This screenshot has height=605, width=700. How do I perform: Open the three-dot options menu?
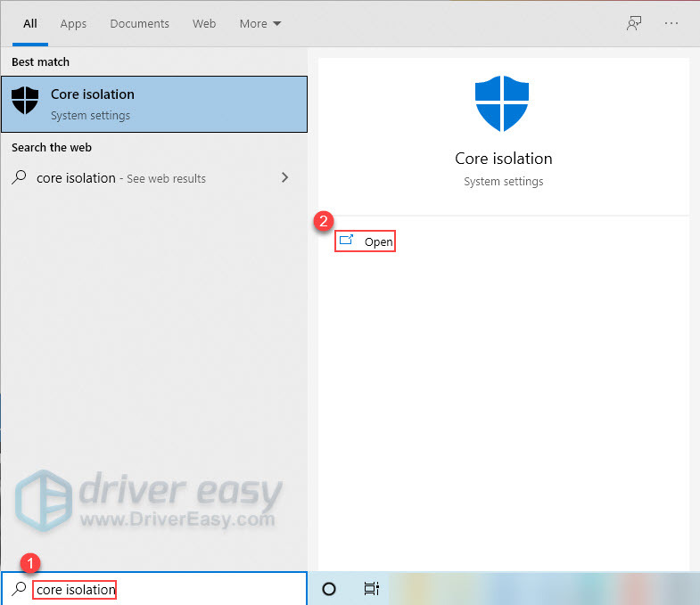(x=671, y=23)
